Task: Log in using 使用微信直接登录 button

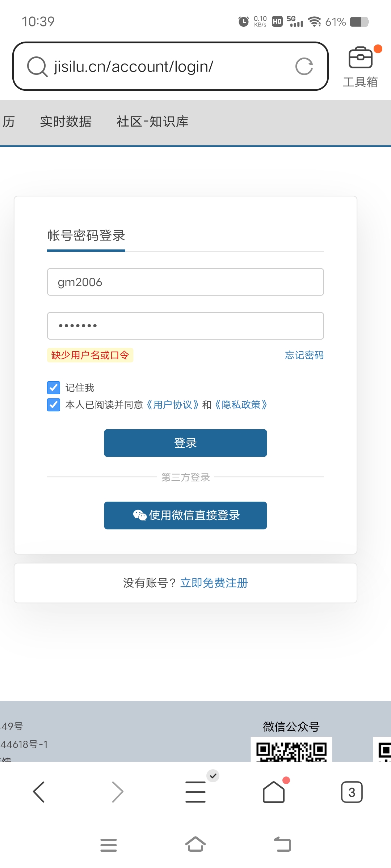Action: pos(185,515)
